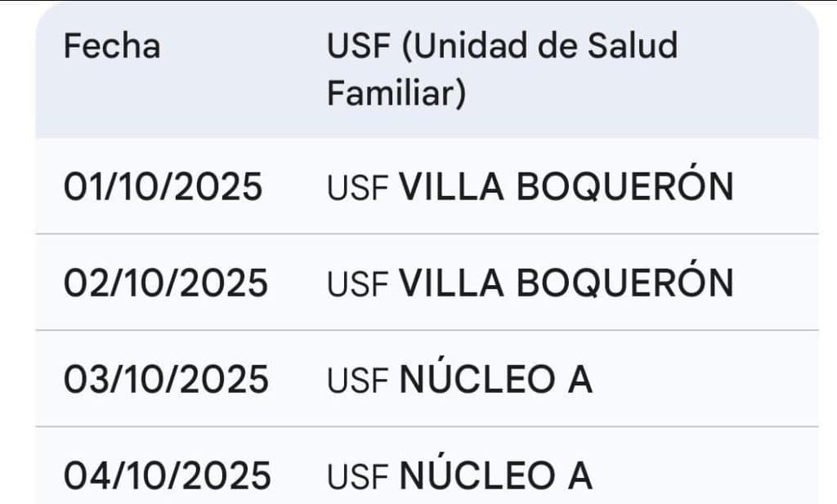Image resolution: width=837 pixels, height=504 pixels.
Task: Select the word Familiar) in the table header
Action: point(396,94)
